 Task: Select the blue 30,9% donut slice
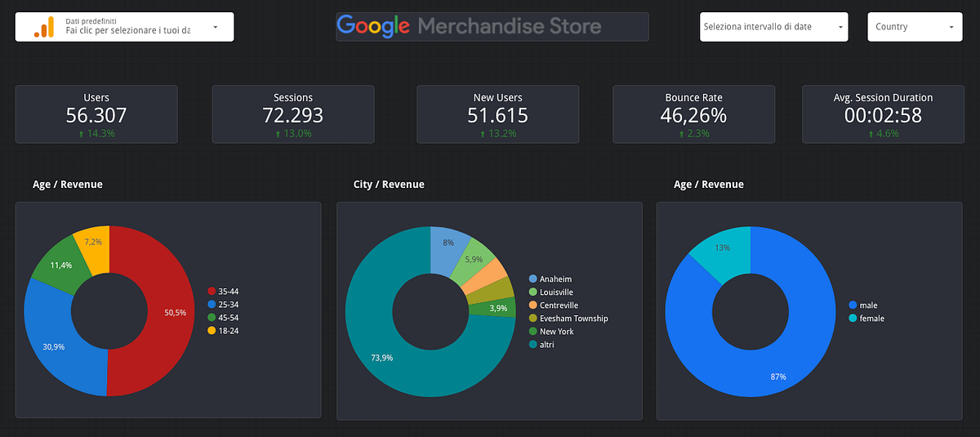point(56,346)
